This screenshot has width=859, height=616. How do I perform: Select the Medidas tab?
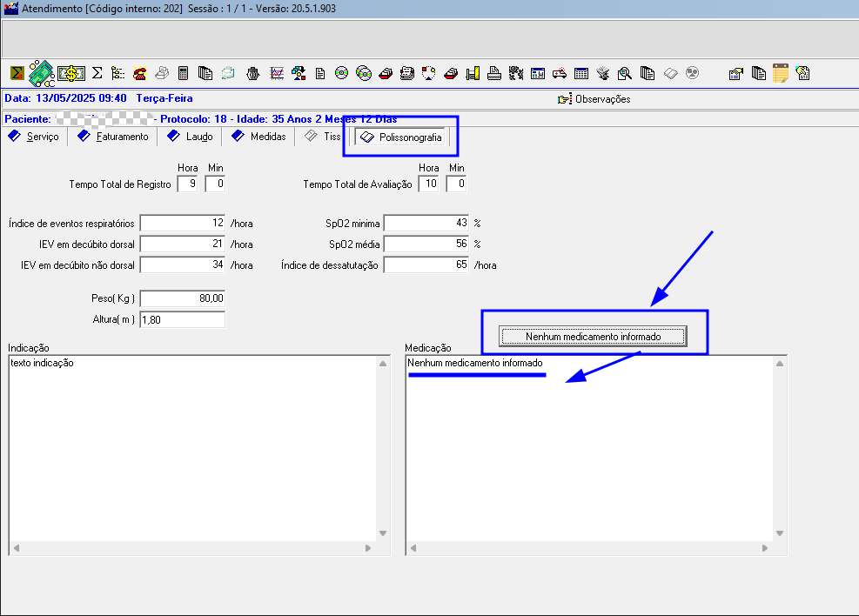pos(258,137)
